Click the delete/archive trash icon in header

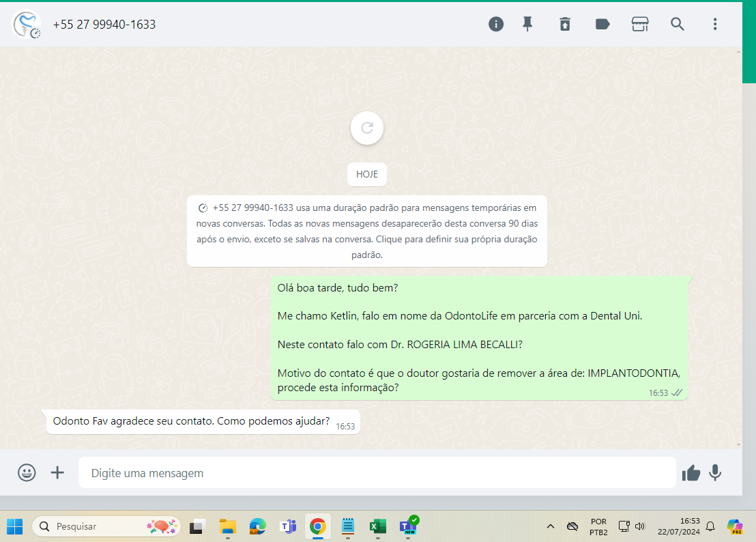(564, 24)
